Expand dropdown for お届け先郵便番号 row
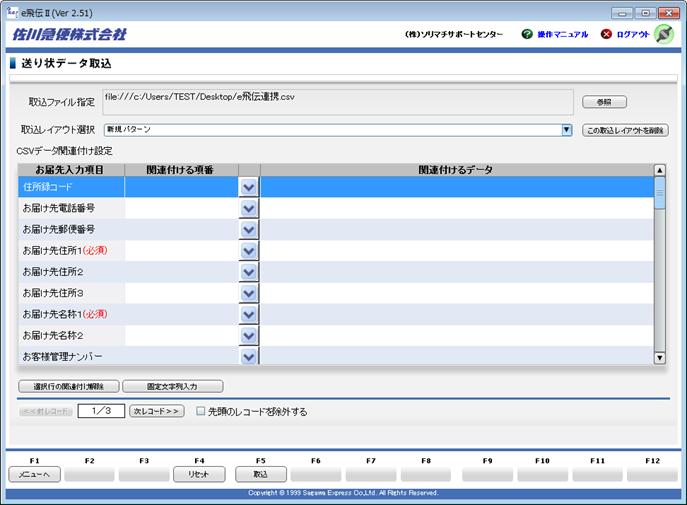The width and height of the screenshot is (687, 505). point(248,229)
